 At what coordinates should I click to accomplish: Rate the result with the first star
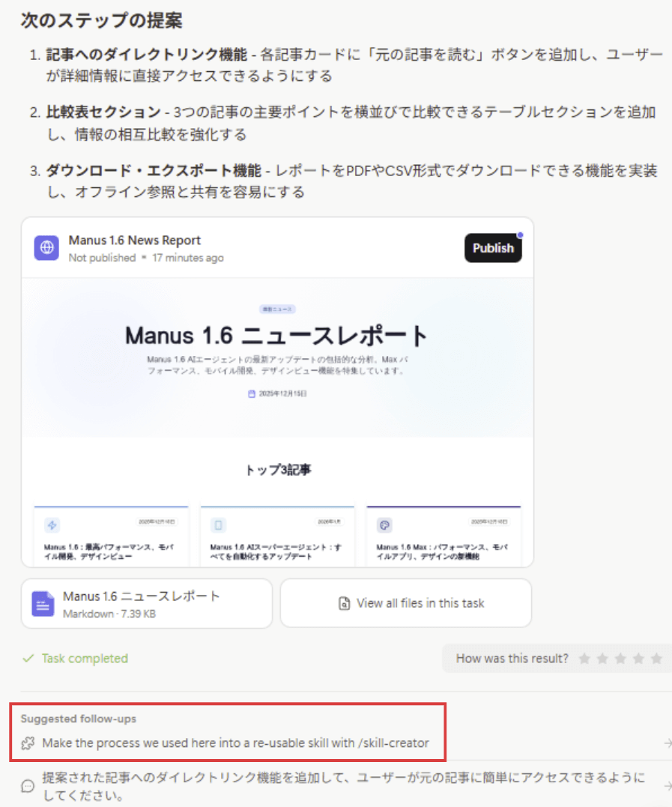tap(584, 659)
